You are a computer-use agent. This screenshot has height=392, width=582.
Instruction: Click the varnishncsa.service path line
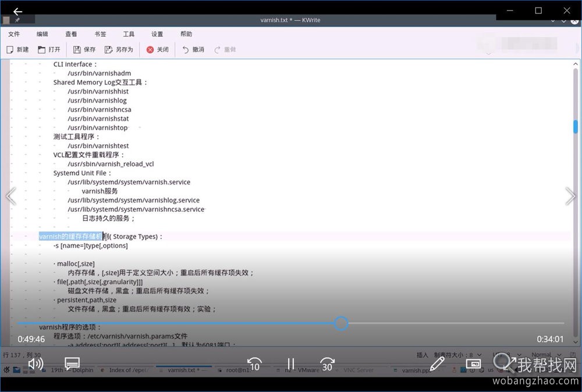click(136, 209)
